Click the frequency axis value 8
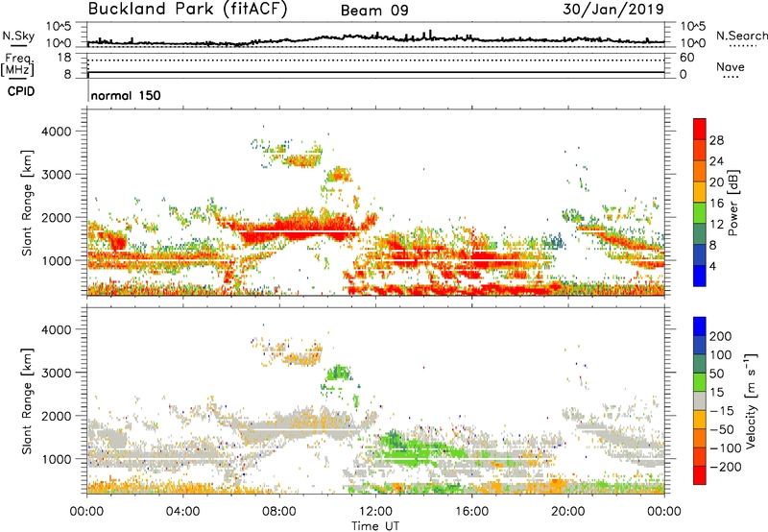This screenshot has height=532, width=768. coord(67,75)
